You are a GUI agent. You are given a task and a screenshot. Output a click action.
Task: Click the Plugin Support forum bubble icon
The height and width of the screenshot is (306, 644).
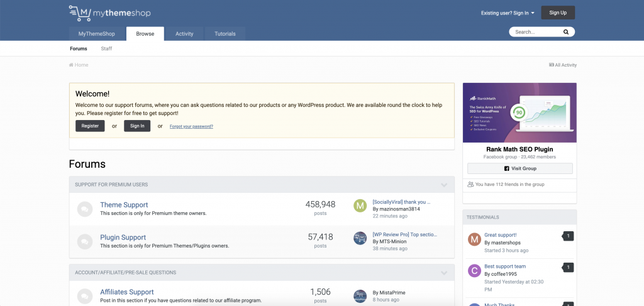(85, 241)
